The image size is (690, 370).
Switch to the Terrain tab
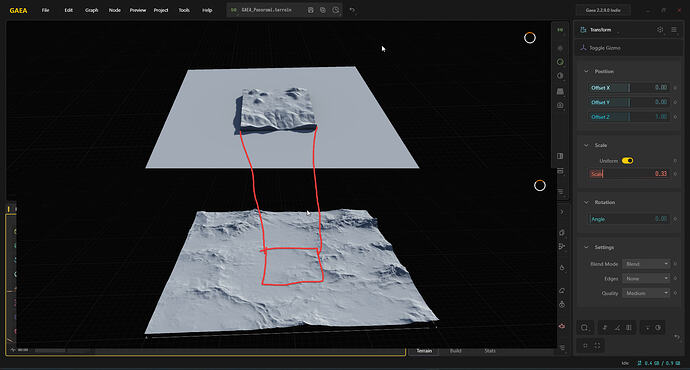coord(424,351)
